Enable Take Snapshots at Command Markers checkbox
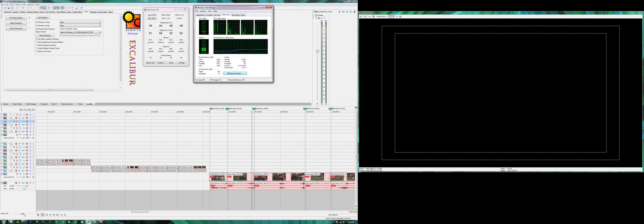644x224 pixels. [37, 42]
